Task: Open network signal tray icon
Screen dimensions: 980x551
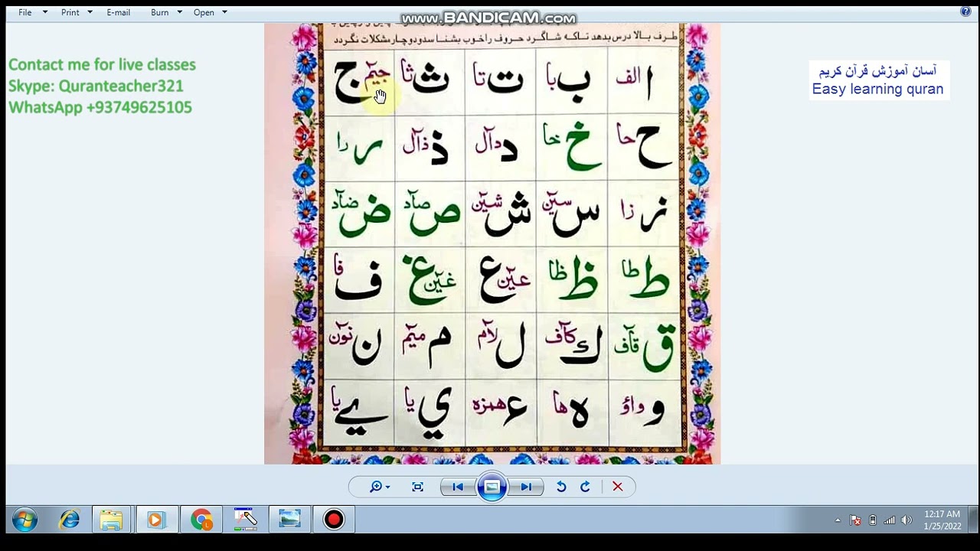Action: [x=890, y=520]
